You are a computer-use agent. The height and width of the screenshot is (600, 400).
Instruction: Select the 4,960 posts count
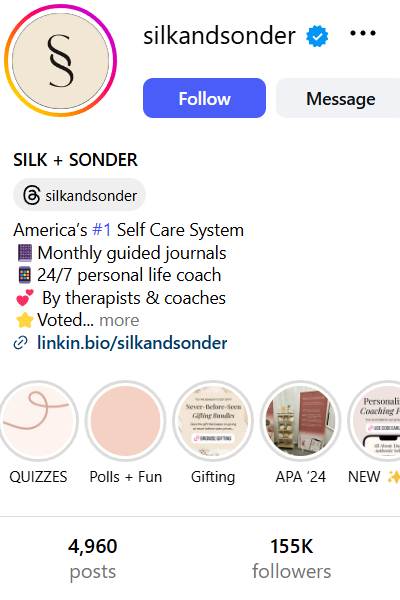click(x=93, y=559)
